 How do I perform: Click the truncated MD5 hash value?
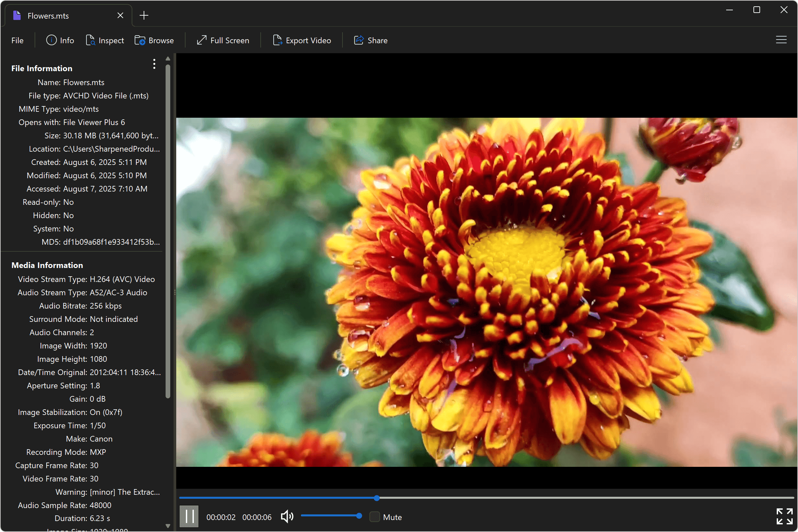tap(111, 242)
